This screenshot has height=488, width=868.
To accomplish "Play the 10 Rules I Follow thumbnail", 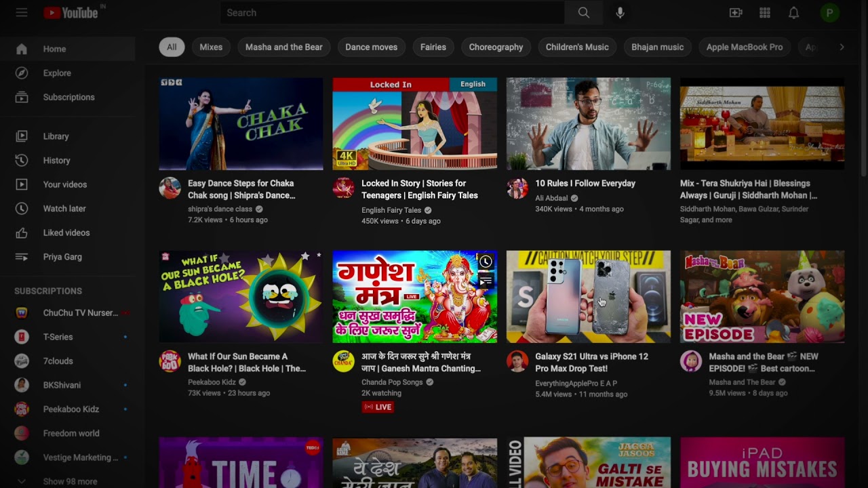I will tap(589, 123).
